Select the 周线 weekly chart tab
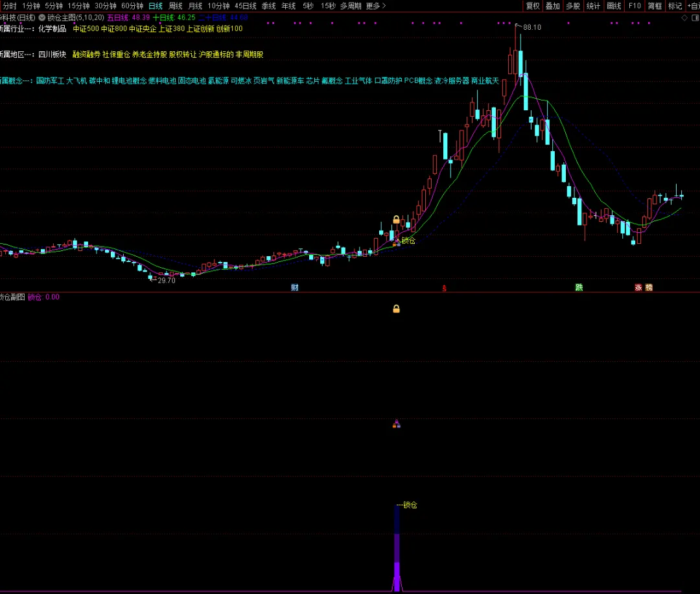The image size is (700, 594). pyautogui.click(x=176, y=6)
